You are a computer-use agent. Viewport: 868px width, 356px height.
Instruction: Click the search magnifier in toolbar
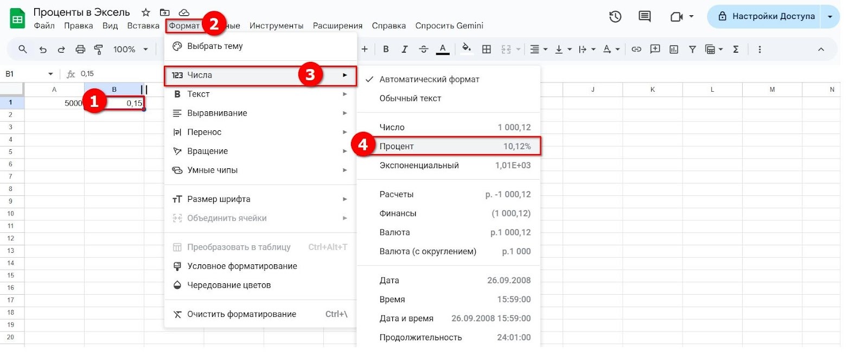click(22, 49)
